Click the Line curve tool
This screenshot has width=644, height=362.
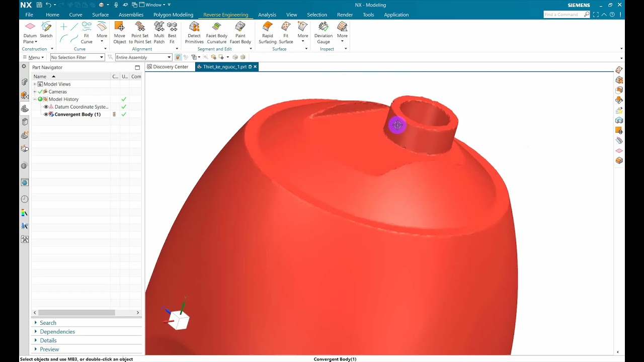74,27
